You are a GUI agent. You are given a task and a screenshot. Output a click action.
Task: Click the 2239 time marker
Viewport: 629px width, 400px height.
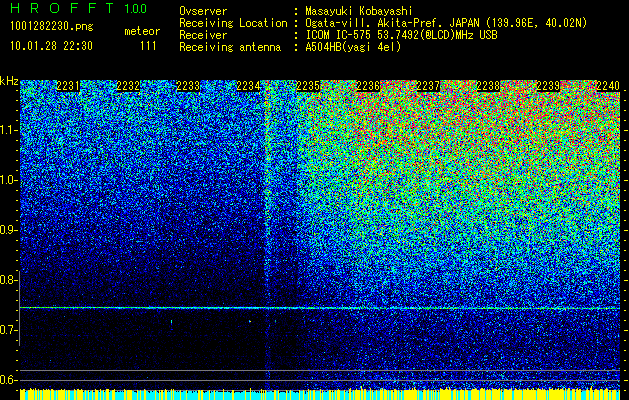tap(548, 86)
